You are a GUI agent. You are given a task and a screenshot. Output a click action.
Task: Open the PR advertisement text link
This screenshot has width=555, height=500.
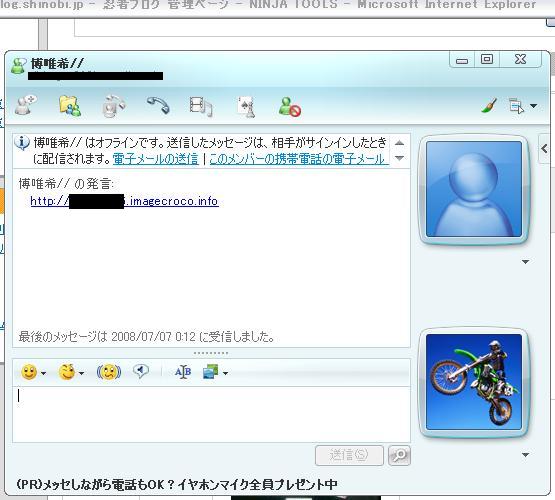[177, 484]
